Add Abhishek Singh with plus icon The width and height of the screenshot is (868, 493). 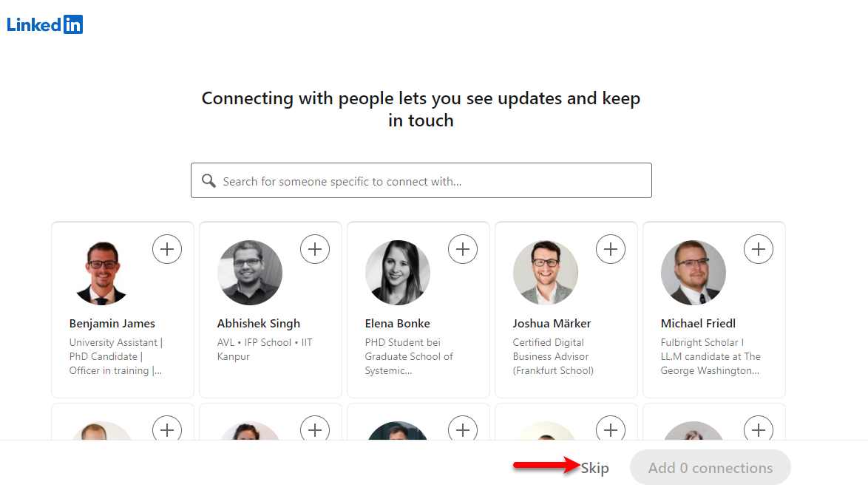click(315, 249)
